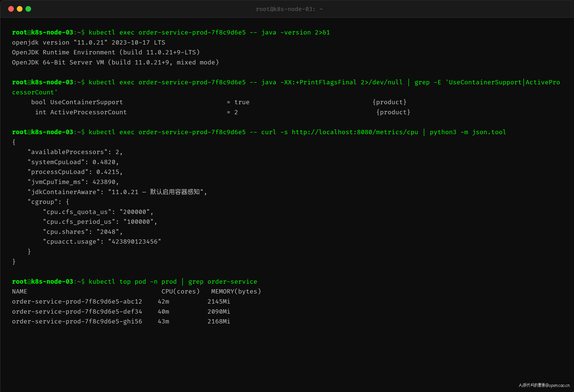Click wrapped command text cessorCount'

point(35,92)
